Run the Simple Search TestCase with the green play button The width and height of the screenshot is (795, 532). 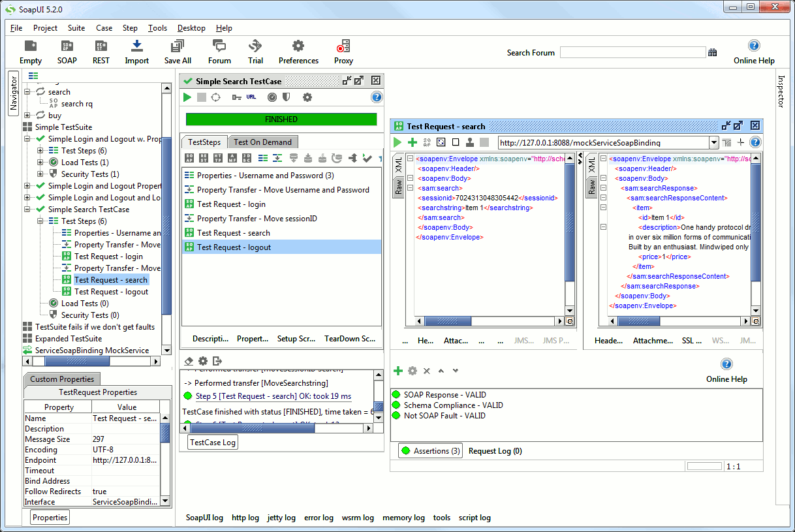187,97
